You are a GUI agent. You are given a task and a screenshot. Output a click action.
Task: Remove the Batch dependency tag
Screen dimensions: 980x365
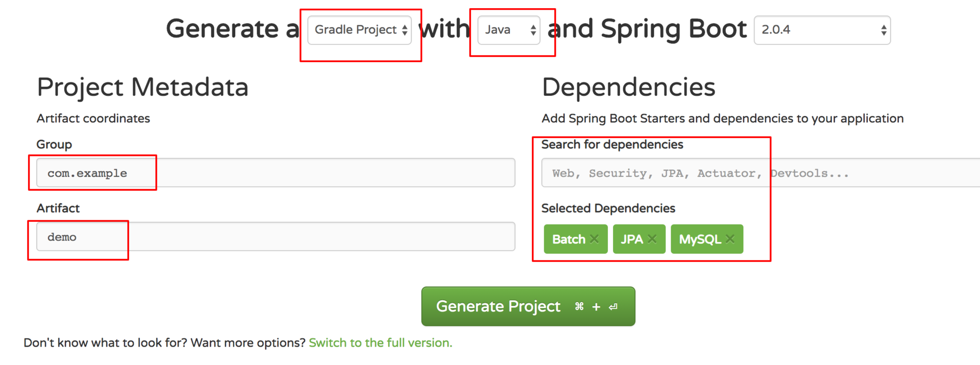(594, 239)
